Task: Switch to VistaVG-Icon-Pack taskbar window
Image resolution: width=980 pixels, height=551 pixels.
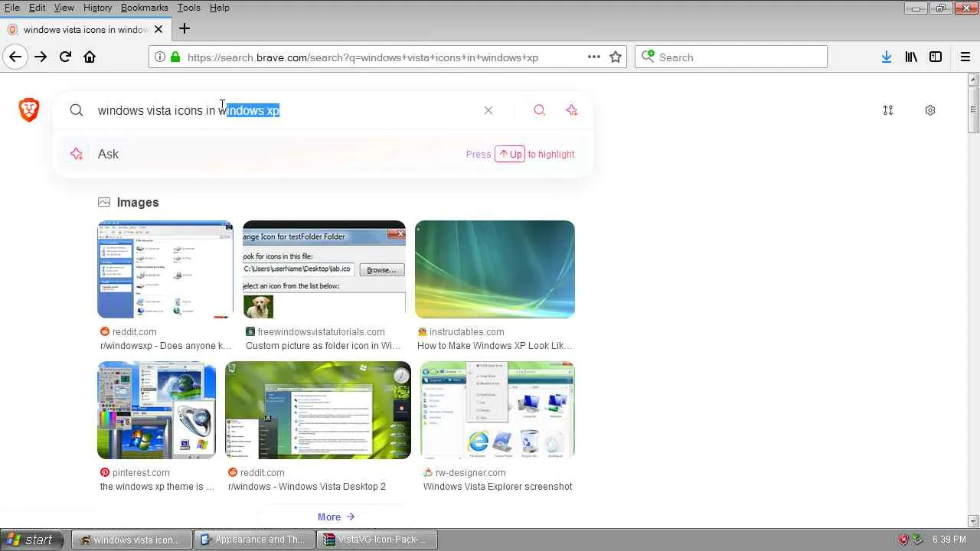Action: point(375,540)
